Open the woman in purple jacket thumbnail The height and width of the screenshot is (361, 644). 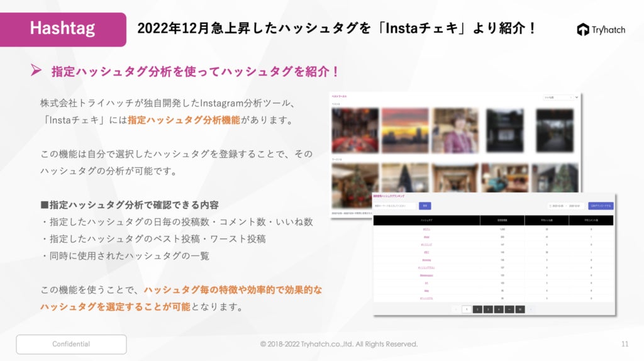(455, 131)
